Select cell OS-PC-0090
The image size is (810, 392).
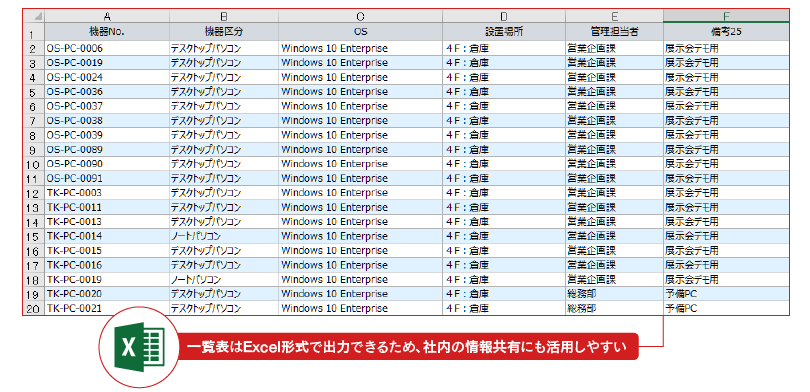[107, 164]
